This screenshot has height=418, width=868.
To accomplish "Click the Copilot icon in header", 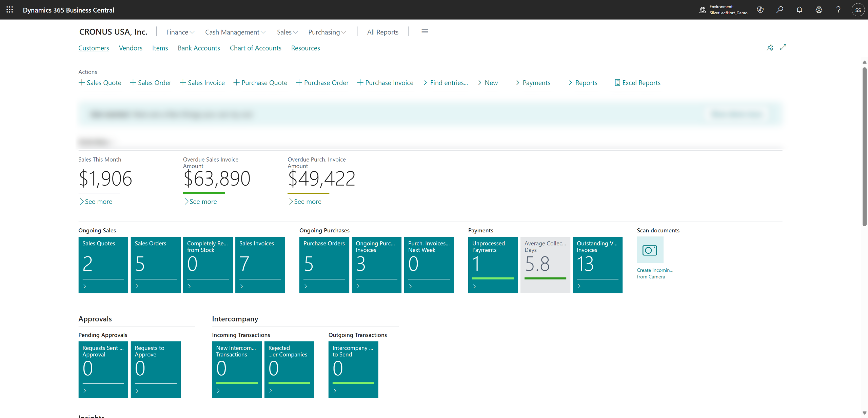I will (x=760, y=10).
